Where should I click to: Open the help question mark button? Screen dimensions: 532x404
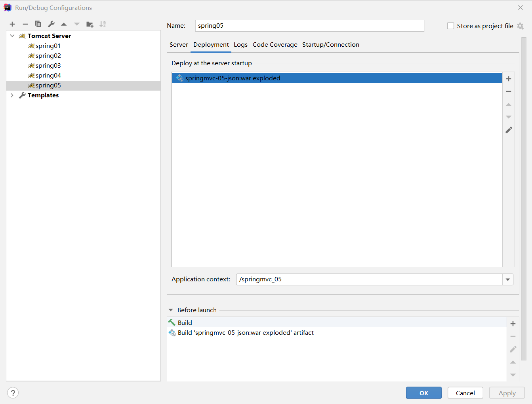pyautogui.click(x=13, y=393)
